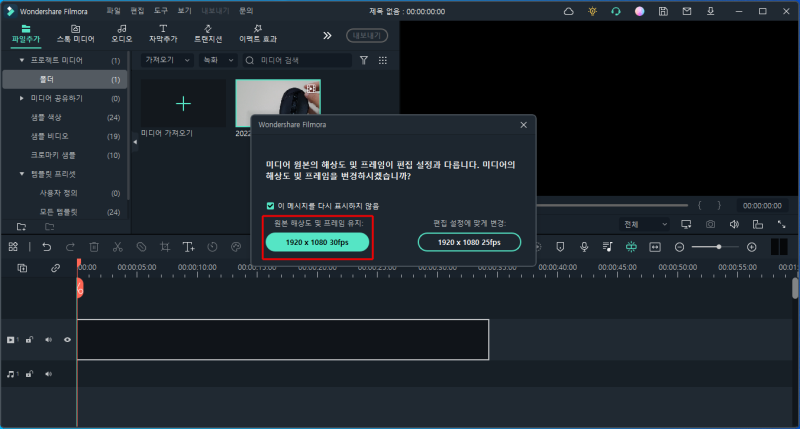Switch to the 스톡 미디어 tab
The width and height of the screenshot is (800, 429).
pos(76,34)
